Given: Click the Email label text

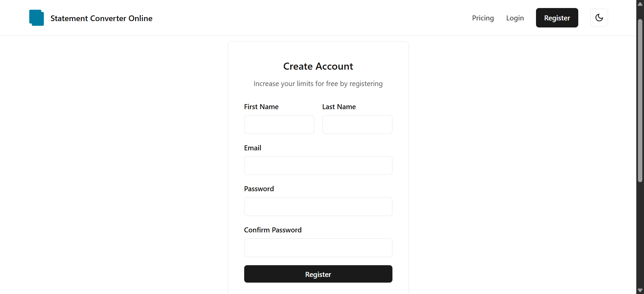Looking at the screenshot, I should pos(253,148).
